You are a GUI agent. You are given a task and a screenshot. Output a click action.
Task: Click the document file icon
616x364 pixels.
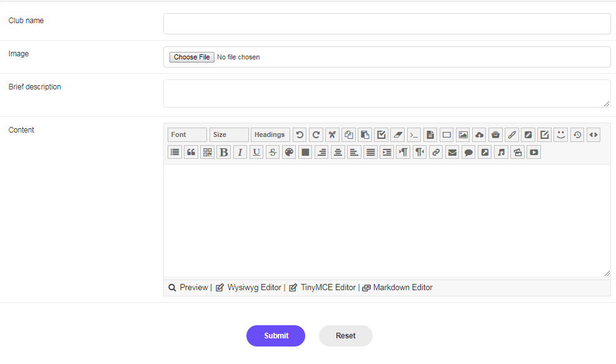point(430,135)
